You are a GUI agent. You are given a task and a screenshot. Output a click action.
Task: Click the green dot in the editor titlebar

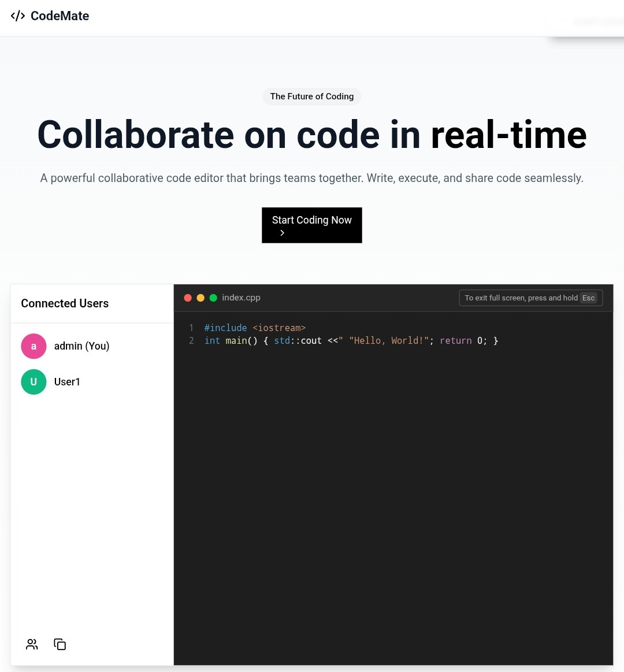213,298
